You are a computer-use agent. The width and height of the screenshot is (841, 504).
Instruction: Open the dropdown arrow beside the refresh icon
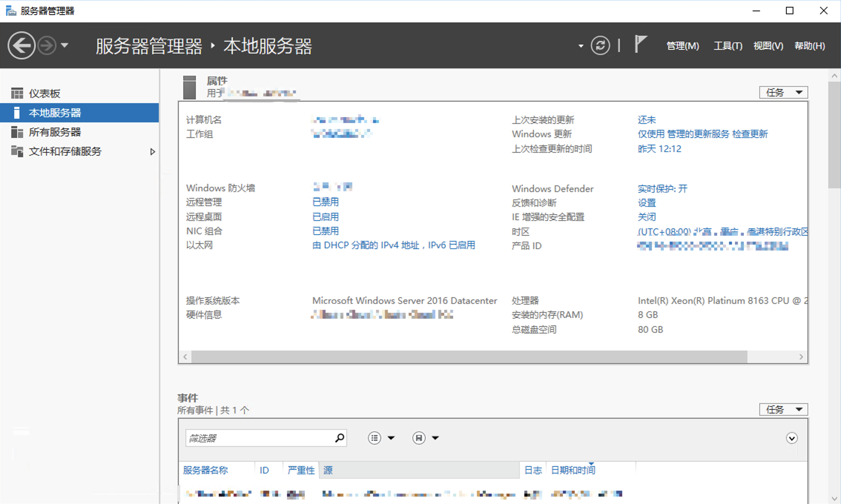click(581, 46)
